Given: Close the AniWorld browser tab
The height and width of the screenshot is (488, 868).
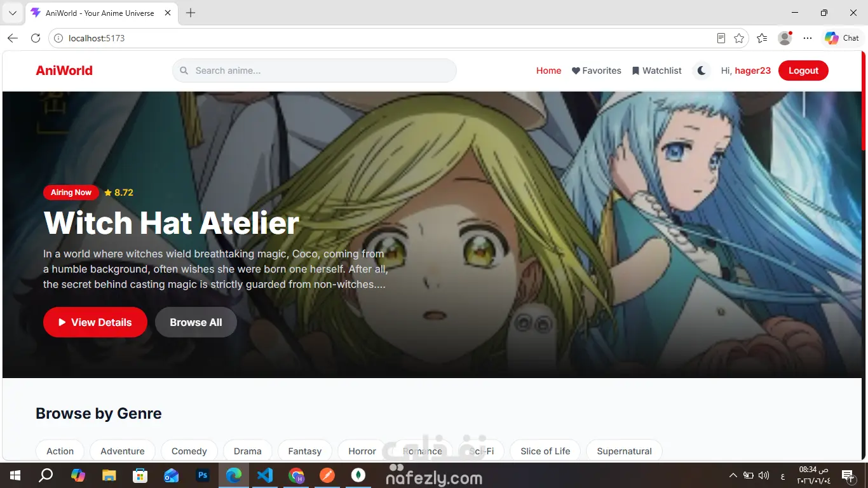Looking at the screenshot, I should [169, 13].
